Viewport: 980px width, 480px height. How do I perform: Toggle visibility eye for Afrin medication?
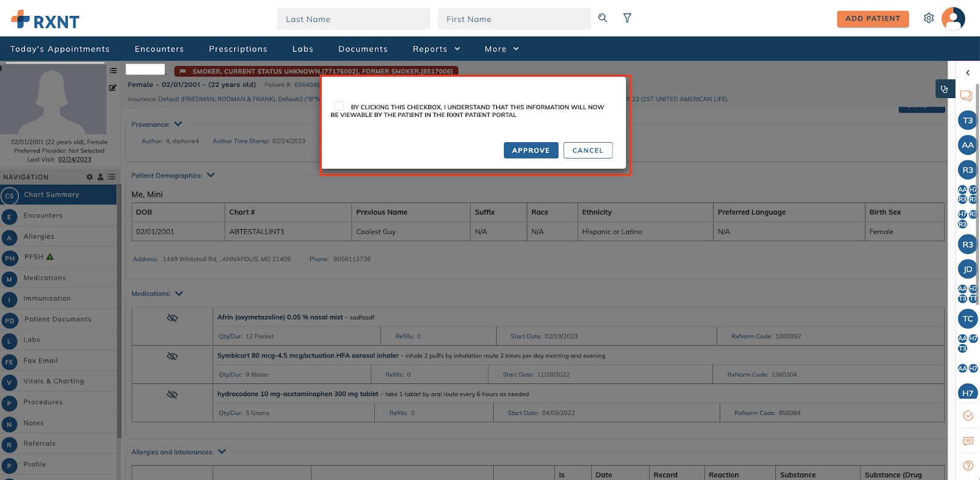(x=172, y=318)
